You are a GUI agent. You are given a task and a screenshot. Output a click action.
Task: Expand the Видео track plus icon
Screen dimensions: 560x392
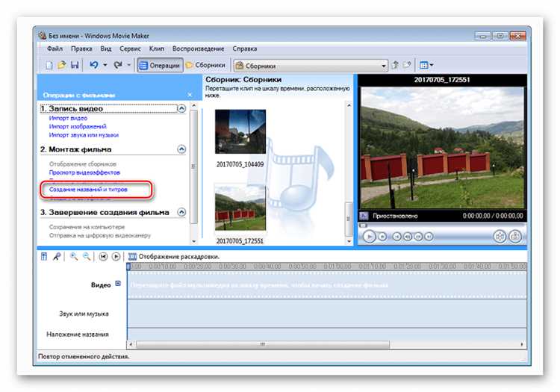tap(118, 284)
